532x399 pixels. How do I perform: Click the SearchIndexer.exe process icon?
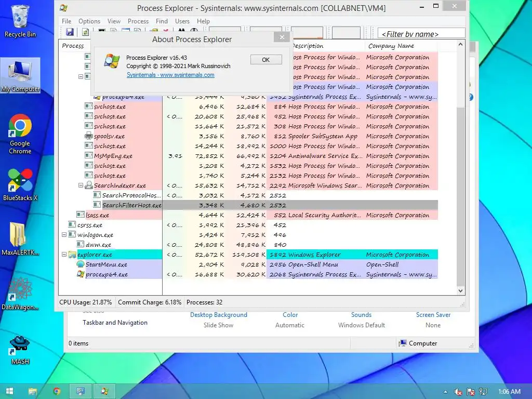[x=88, y=185]
